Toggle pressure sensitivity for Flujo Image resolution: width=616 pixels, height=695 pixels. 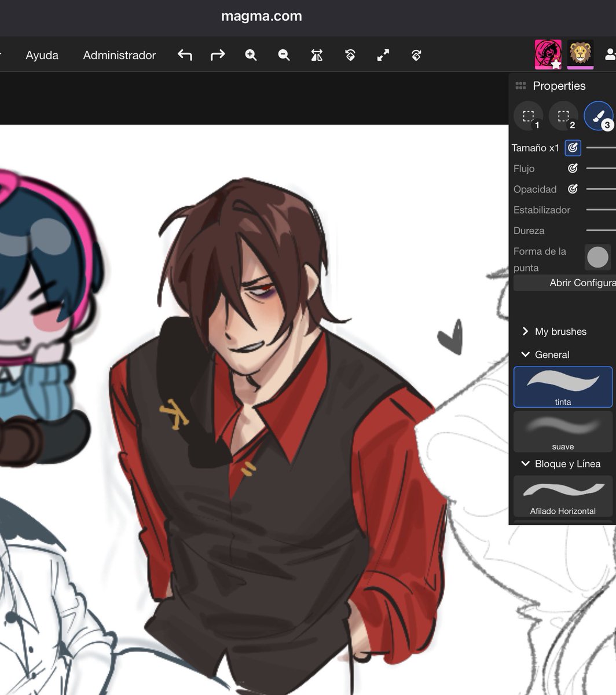click(x=573, y=169)
